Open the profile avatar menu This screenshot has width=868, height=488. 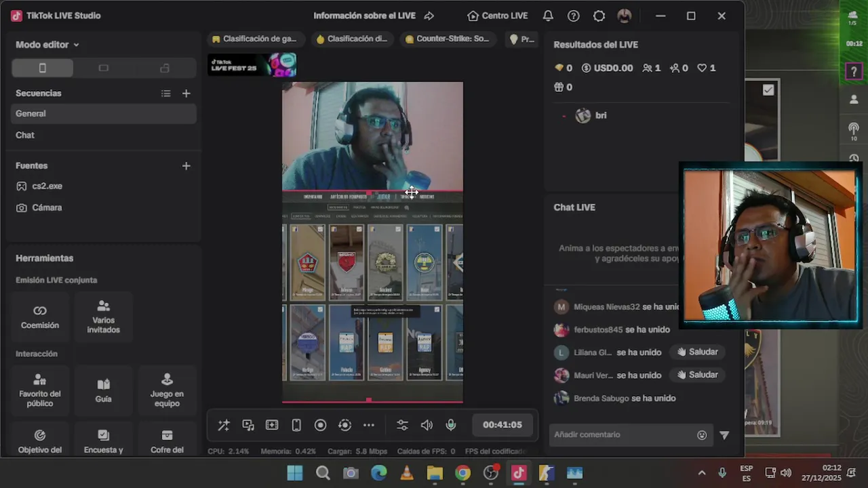pyautogui.click(x=625, y=16)
